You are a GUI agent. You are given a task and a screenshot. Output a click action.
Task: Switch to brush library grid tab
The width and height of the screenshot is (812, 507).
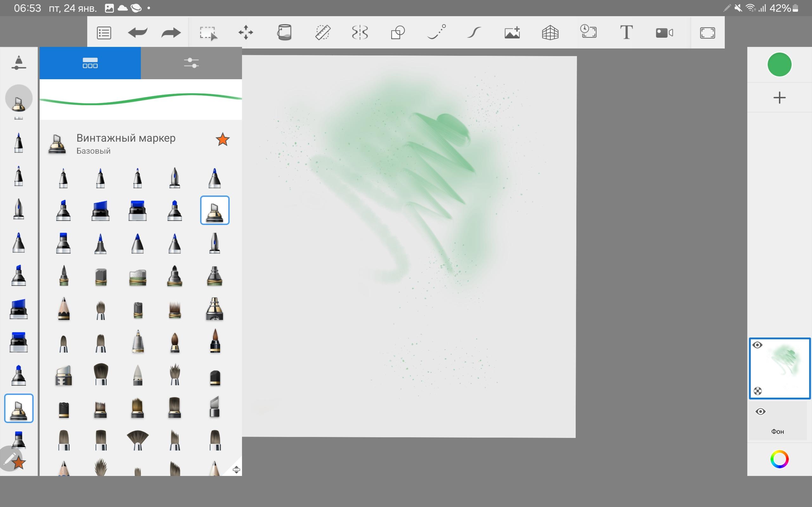click(x=90, y=63)
